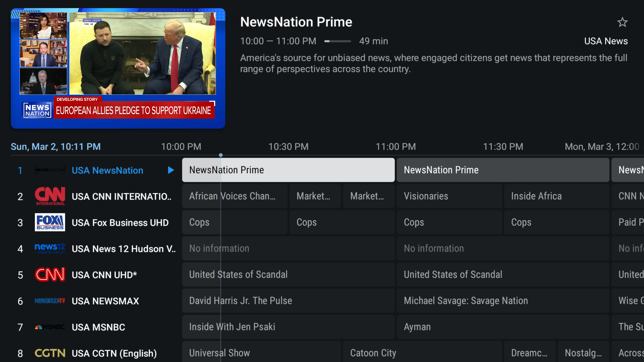Select the 10:30 PM Cops episode

pos(342,222)
